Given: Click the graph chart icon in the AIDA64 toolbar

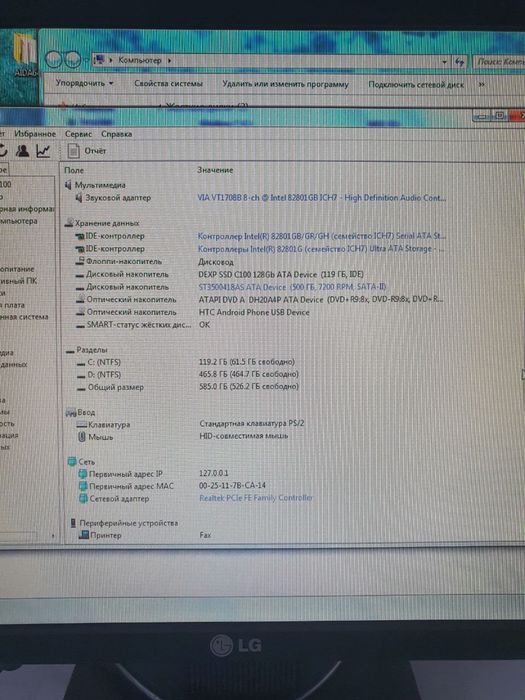Looking at the screenshot, I should [x=43, y=151].
